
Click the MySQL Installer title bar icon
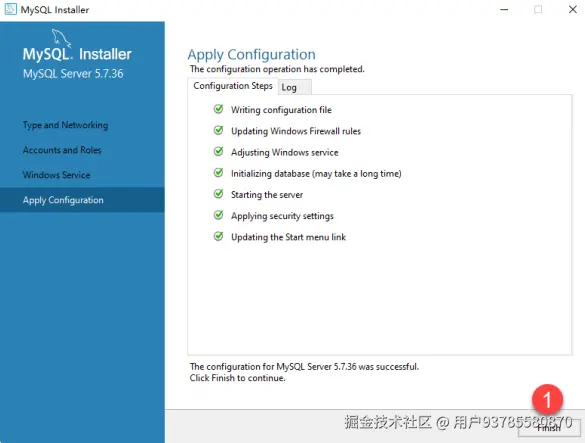10,9
